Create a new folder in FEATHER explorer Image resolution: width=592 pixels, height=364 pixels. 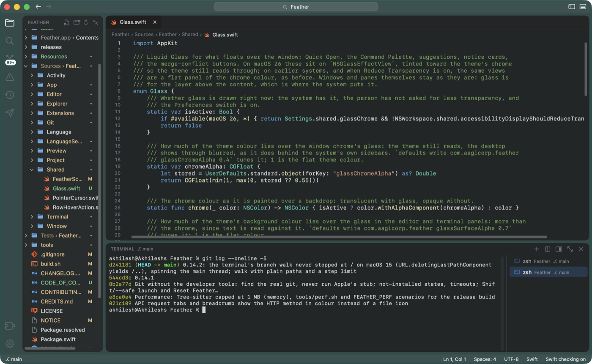77,22
